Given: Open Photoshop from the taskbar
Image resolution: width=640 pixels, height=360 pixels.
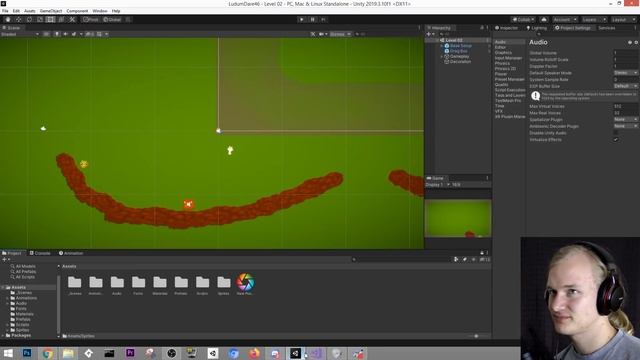Looking at the screenshot, I should click(x=27, y=353).
